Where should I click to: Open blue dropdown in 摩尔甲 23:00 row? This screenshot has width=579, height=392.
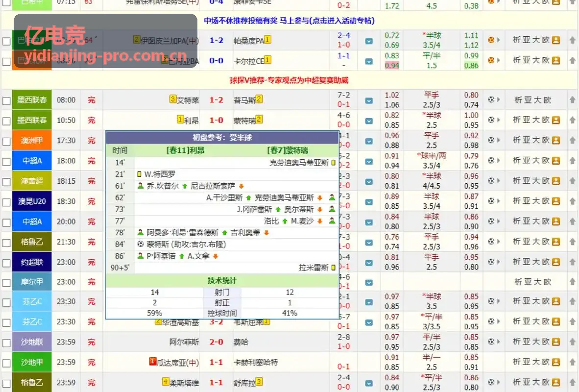(368, 283)
